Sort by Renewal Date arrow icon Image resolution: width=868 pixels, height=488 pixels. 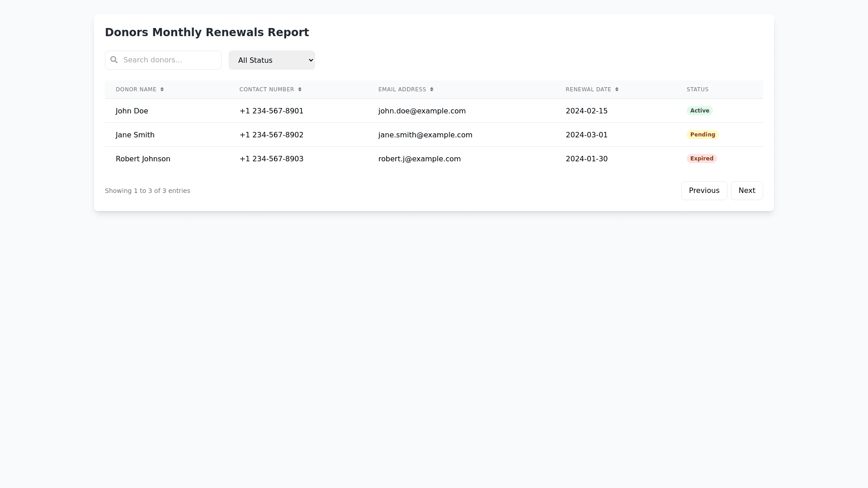617,89
